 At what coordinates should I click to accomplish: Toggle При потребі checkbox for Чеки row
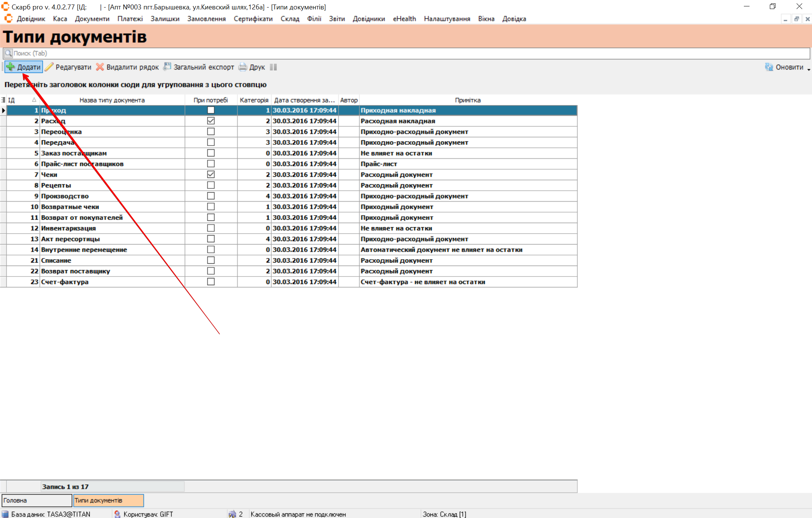(x=211, y=175)
